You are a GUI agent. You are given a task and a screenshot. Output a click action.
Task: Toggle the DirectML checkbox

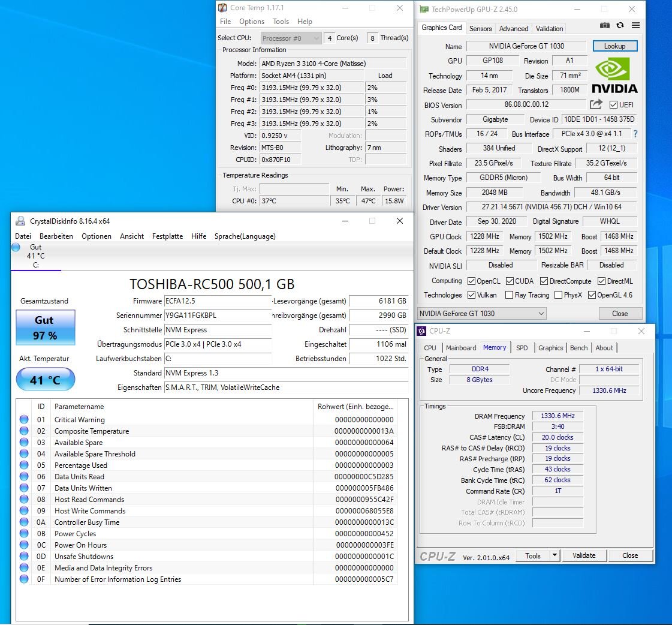(601, 281)
